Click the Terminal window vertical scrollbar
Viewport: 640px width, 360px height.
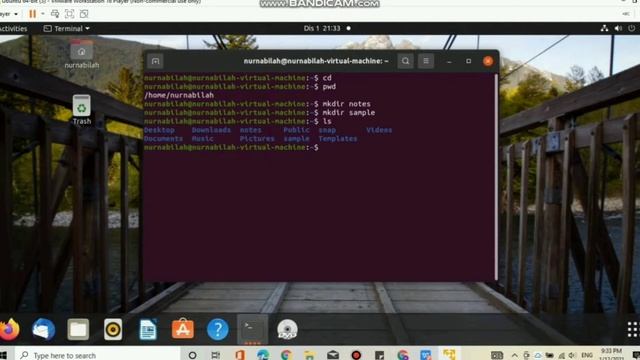click(x=496, y=177)
